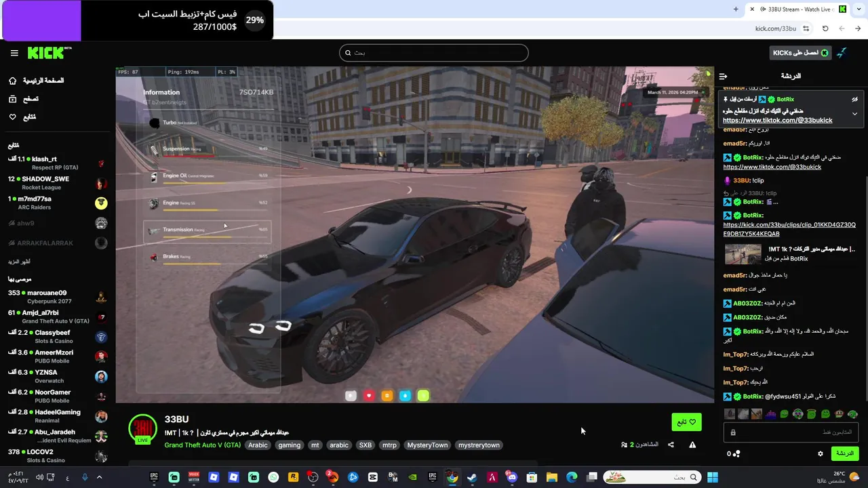
Task: Unpin or hide the pinned message icon
Action: click(x=854, y=99)
